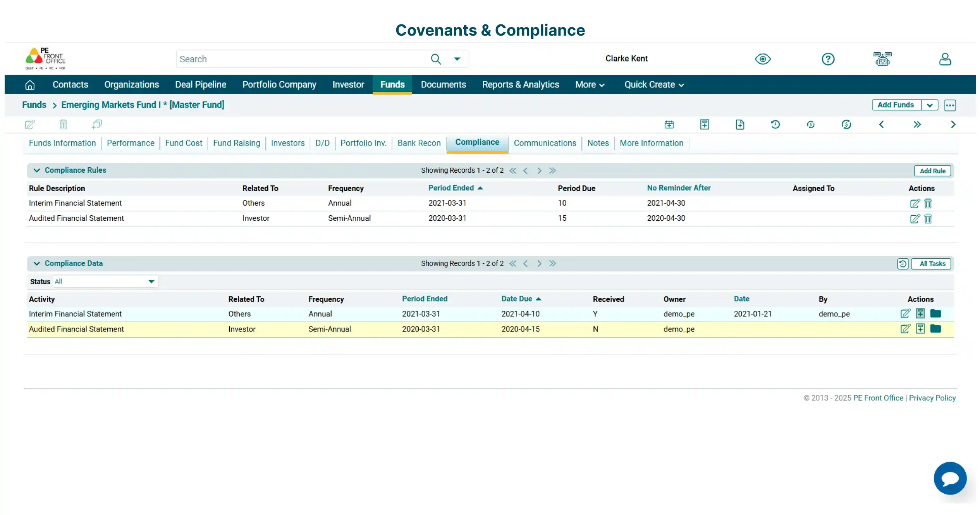Switch to the Communications tab
This screenshot has height=515, width=980.
coord(545,143)
